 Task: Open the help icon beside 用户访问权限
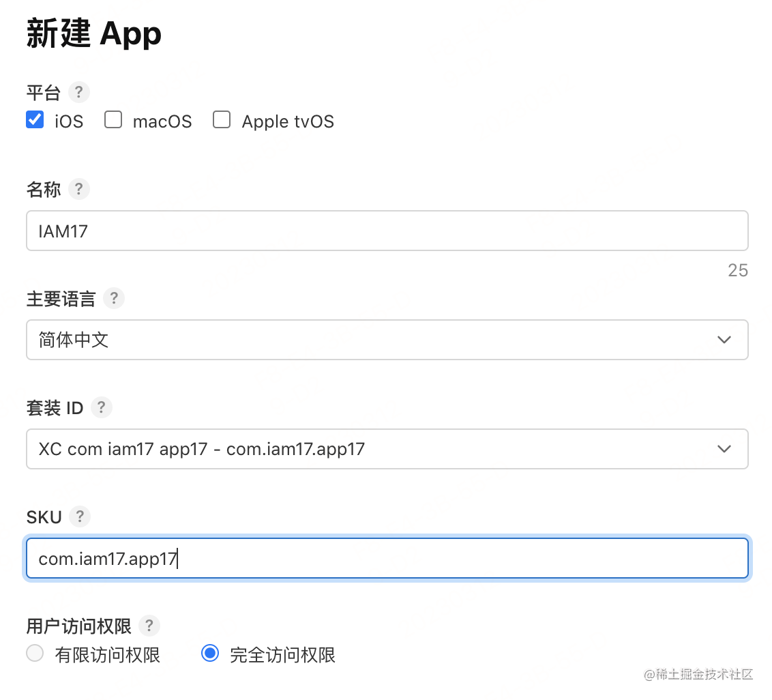[x=149, y=626]
